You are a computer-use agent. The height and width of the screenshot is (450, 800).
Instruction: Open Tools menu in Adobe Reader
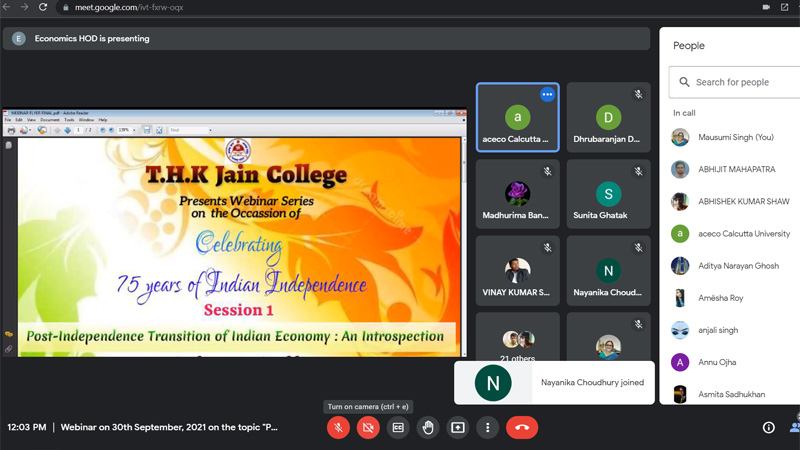69,120
